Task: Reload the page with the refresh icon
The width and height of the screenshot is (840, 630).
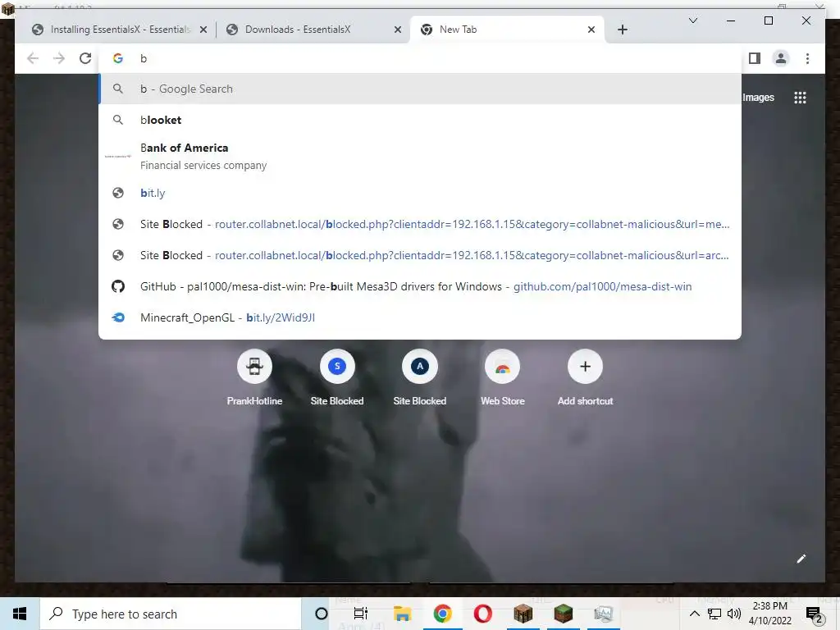Action: [85, 58]
